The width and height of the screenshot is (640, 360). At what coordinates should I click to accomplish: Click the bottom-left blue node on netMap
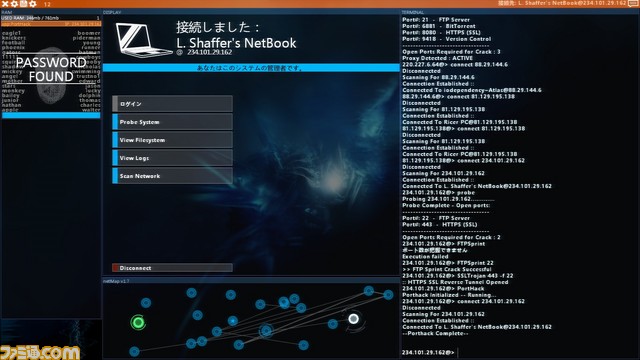[134, 351]
